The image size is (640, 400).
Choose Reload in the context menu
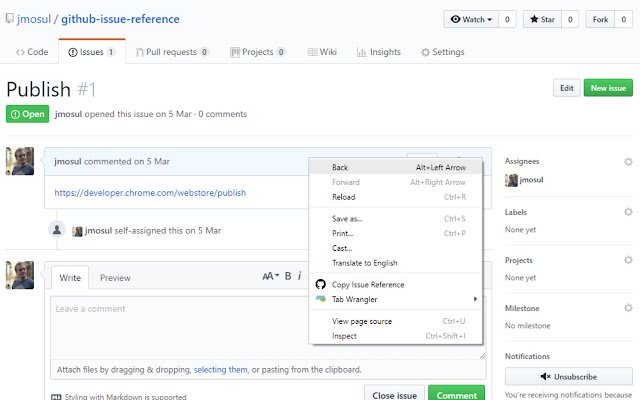point(396,197)
